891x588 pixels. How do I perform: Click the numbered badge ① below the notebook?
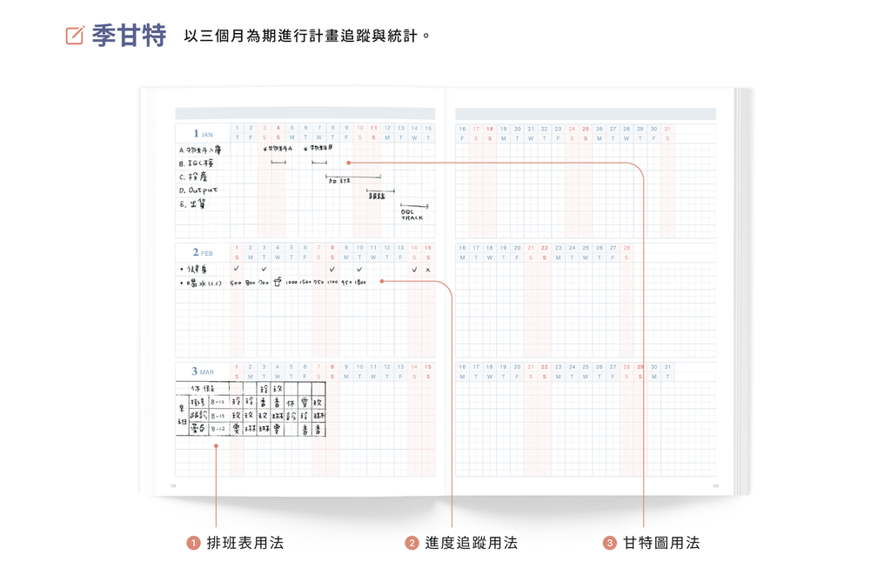click(193, 542)
